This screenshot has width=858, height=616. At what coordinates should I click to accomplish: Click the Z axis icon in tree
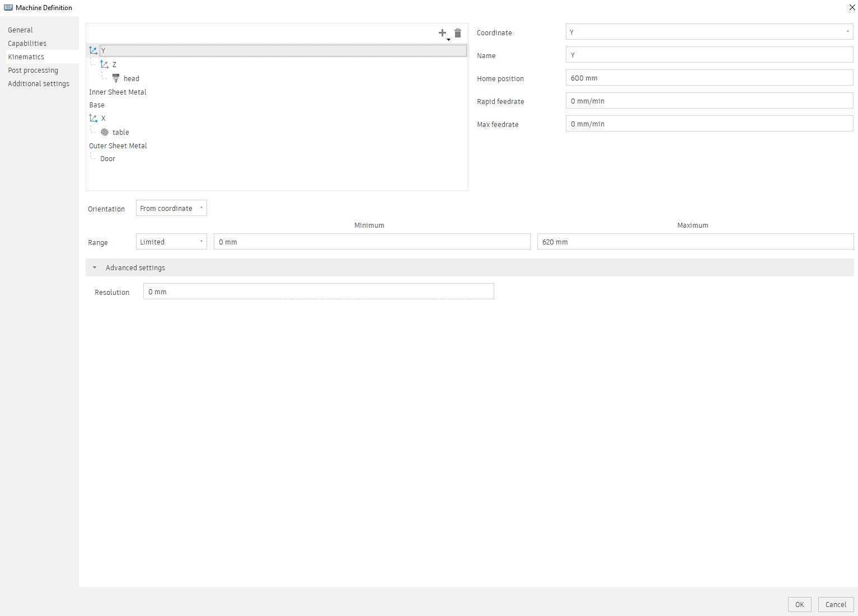pyautogui.click(x=104, y=64)
